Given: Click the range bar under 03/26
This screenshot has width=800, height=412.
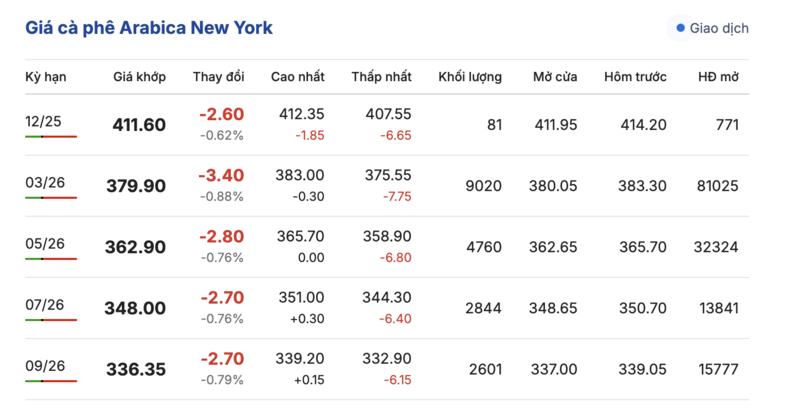Looking at the screenshot, I should 51,197.
